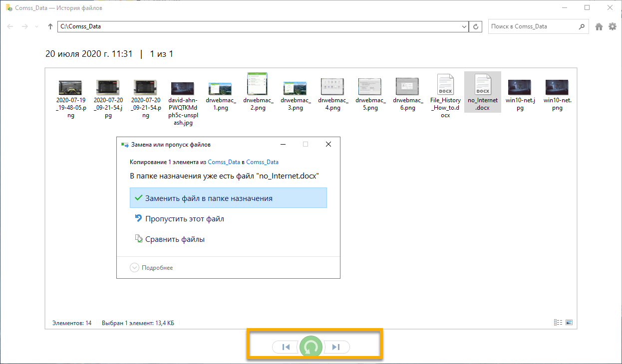Maximize the File History window
Screen dimensions: 622x364
(x=587, y=7)
